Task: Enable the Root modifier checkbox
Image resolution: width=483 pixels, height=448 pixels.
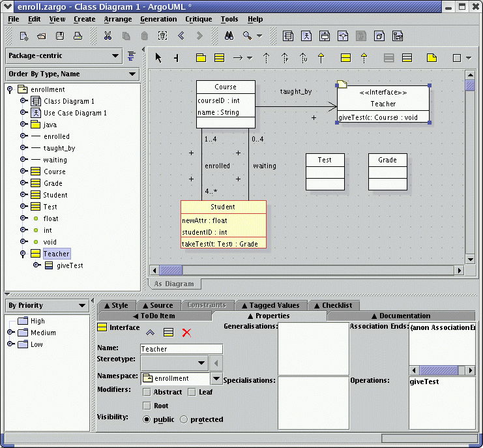Action: (x=147, y=406)
